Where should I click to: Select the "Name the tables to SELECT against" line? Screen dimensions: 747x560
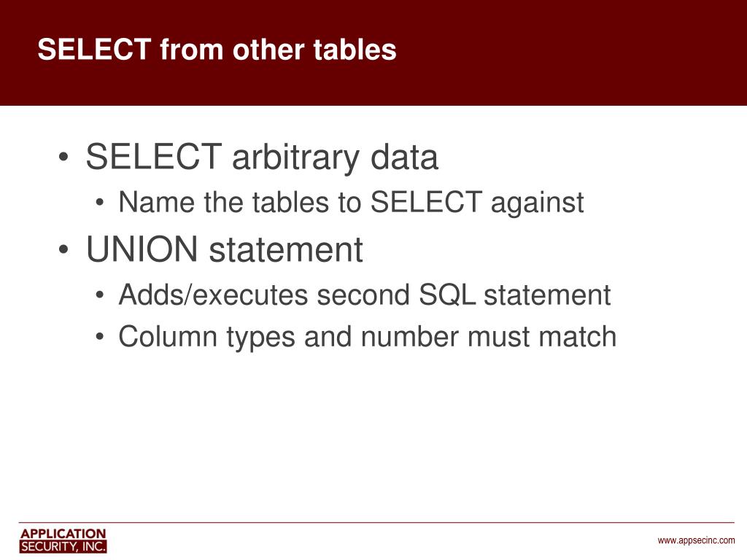[x=351, y=202]
